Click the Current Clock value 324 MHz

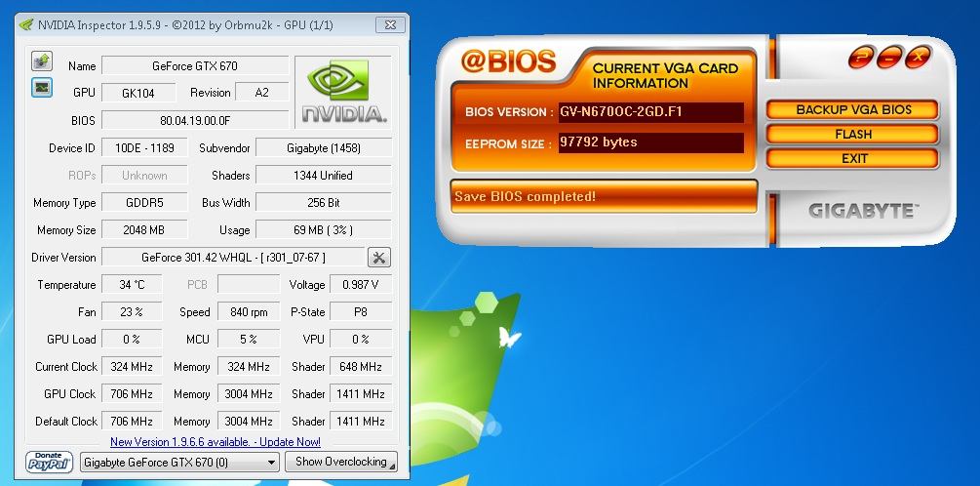pos(132,367)
